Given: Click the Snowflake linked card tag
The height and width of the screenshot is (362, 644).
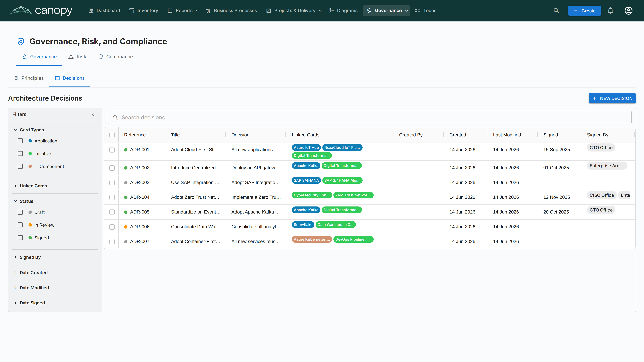Looking at the screenshot, I should (303, 225).
